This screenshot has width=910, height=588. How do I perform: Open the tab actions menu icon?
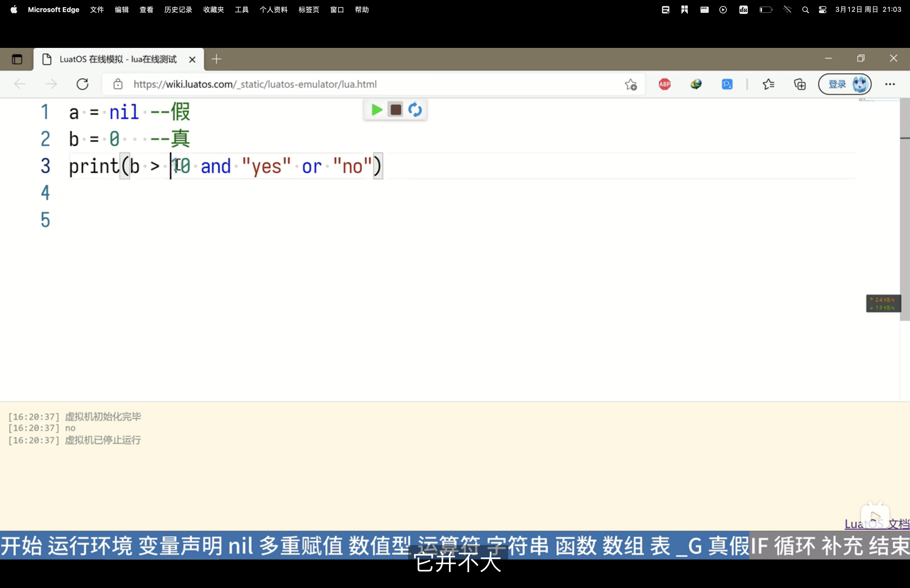click(17, 59)
